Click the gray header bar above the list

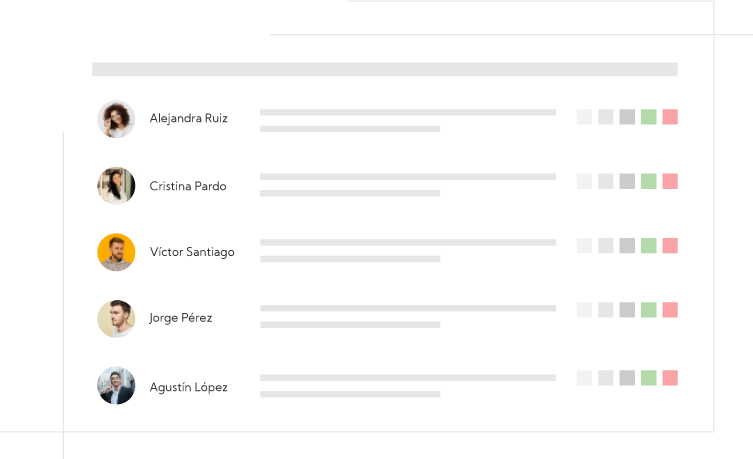click(385, 69)
